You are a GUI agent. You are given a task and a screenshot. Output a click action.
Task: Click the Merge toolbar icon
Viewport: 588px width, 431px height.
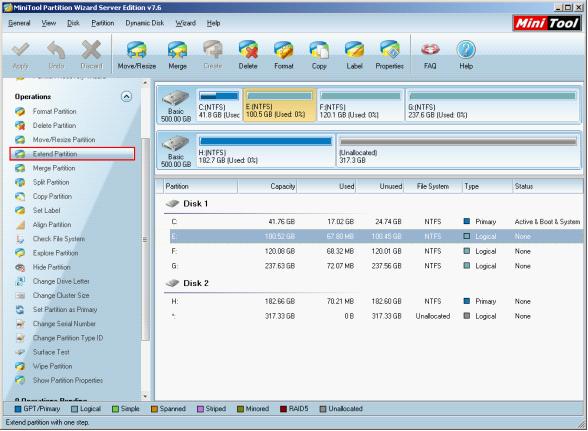pyautogui.click(x=177, y=50)
